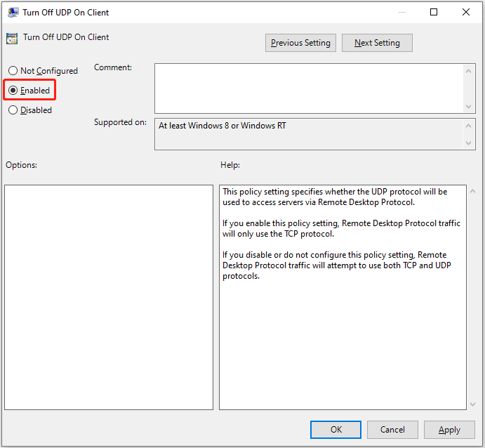This screenshot has height=448, width=485.
Task: Click inside the Comment text box
Action: [309, 88]
